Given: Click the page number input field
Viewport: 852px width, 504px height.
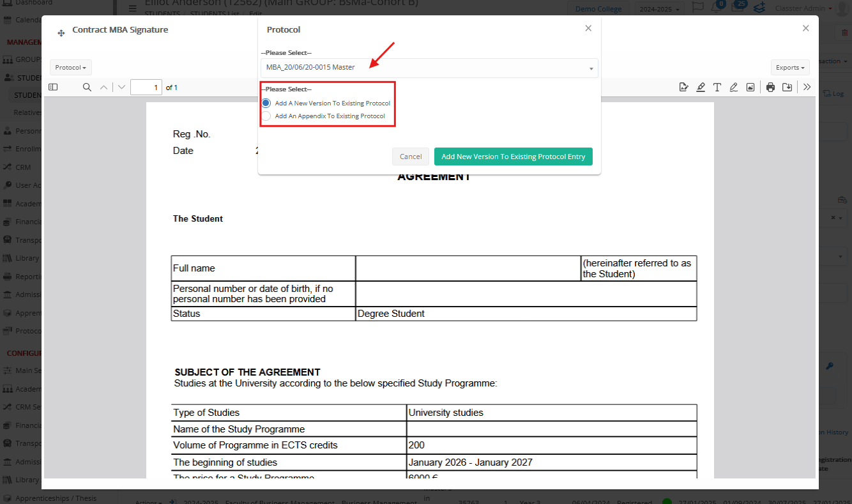Looking at the screenshot, I should click(x=146, y=88).
